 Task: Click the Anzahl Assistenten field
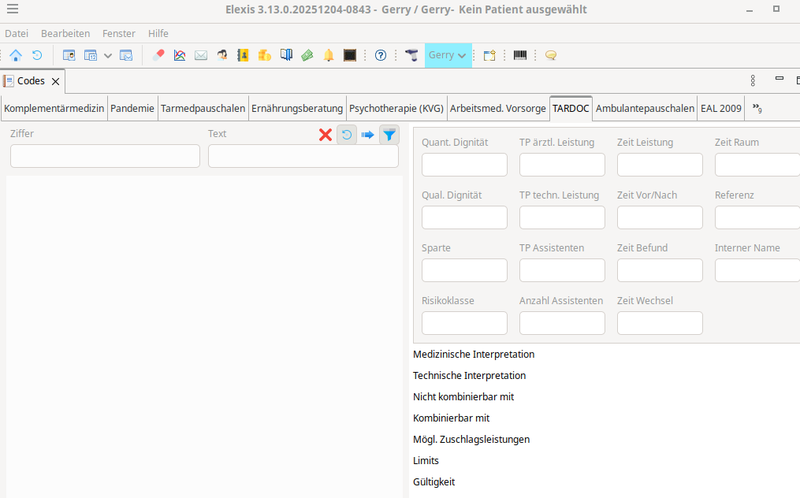pos(562,323)
